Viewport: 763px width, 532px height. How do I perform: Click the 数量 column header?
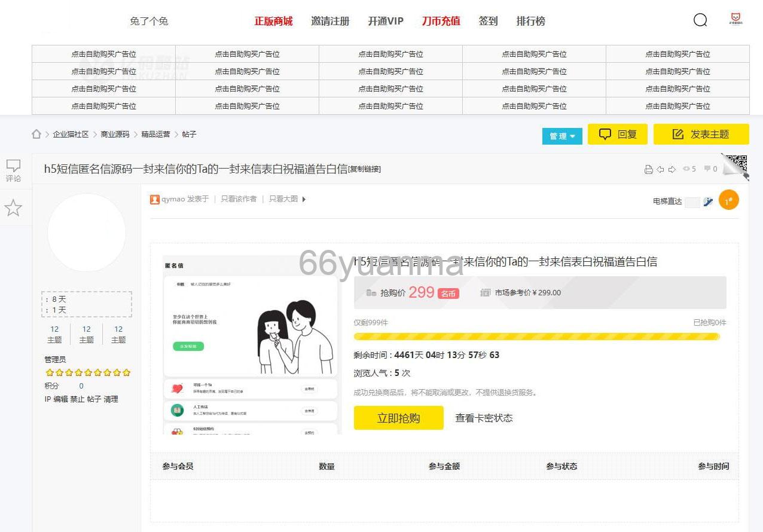point(326,466)
